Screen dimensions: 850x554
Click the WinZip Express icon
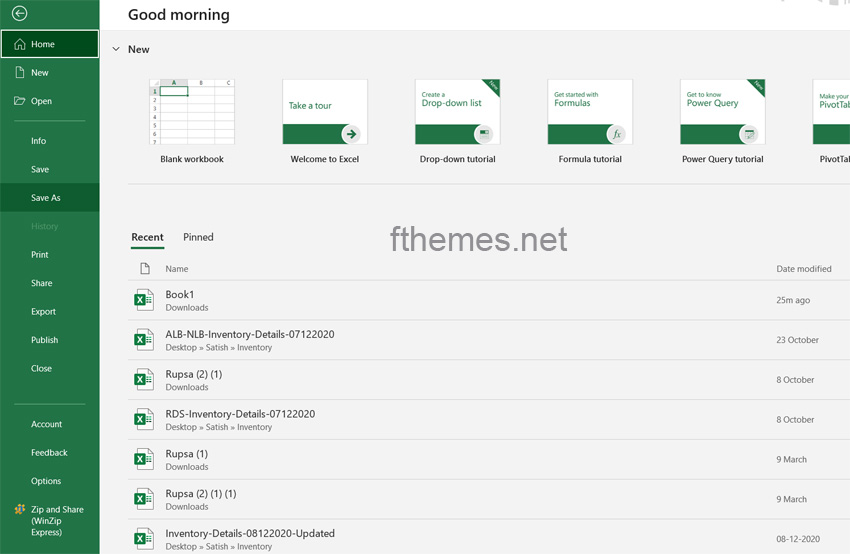tap(20, 508)
